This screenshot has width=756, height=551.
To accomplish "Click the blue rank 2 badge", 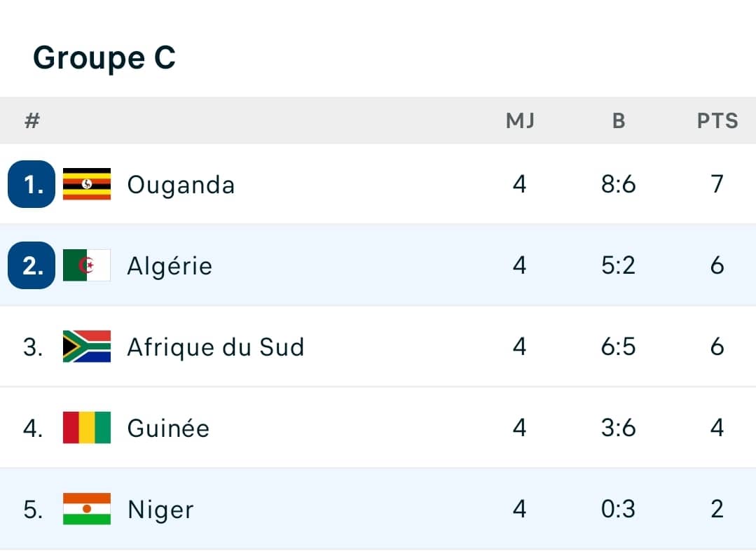I will pos(32,265).
